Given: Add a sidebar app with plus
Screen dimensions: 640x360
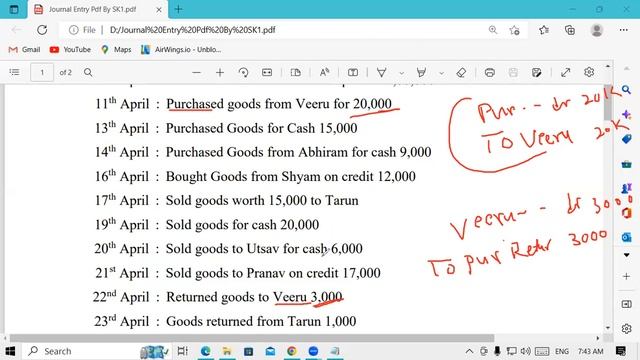Looking at the screenshot, I should [627, 276].
